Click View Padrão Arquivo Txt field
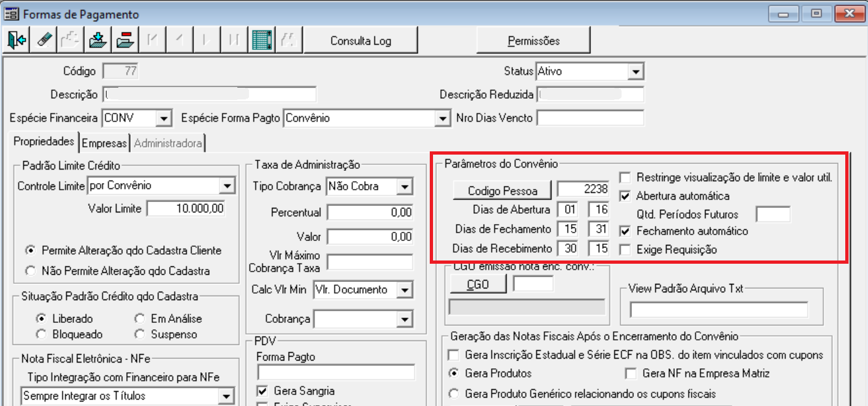The width and height of the screenshot is (868, 406). point(718,310)
